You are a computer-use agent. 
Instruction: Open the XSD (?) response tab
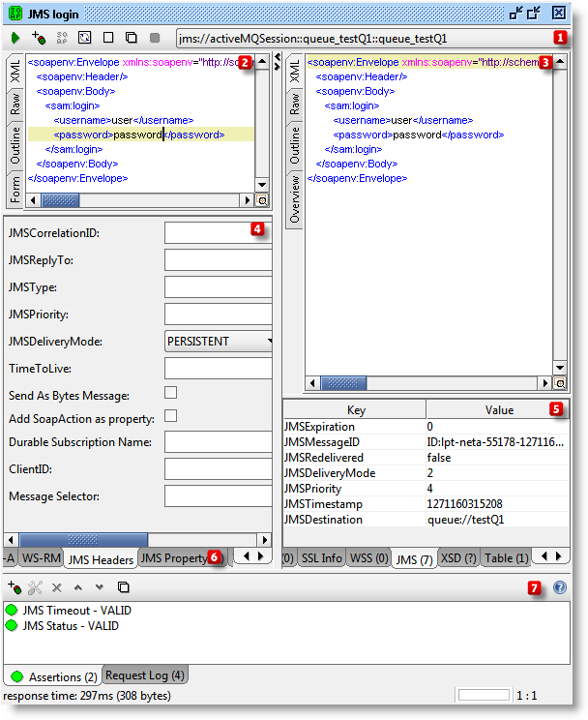point(458,558)
